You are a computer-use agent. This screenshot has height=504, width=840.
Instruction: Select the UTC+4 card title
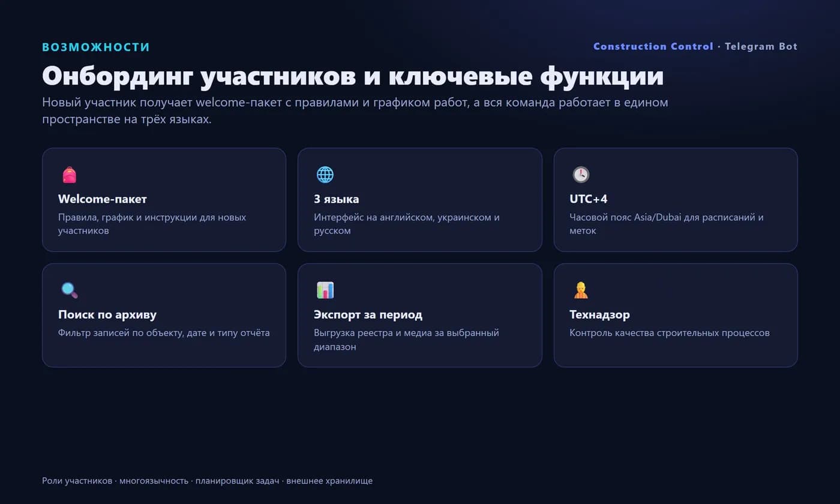tap(589, 199)
